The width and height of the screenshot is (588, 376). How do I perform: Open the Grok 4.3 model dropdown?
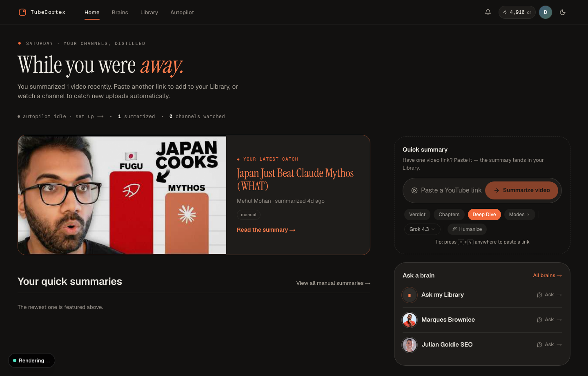point(422,229)
